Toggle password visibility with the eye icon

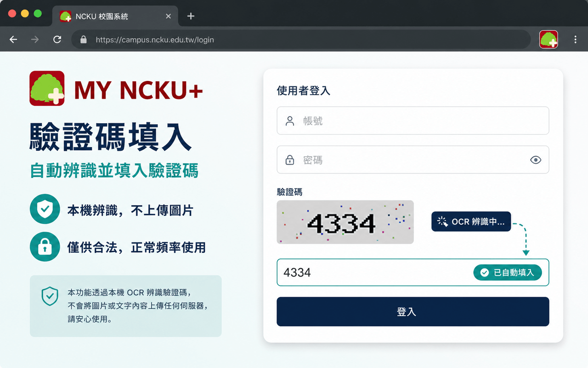point(536,160)
